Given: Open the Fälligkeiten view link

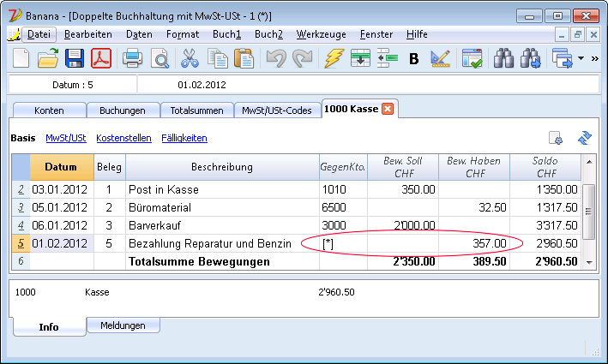Looking at the screenshot, I should (x=184, y=138).
